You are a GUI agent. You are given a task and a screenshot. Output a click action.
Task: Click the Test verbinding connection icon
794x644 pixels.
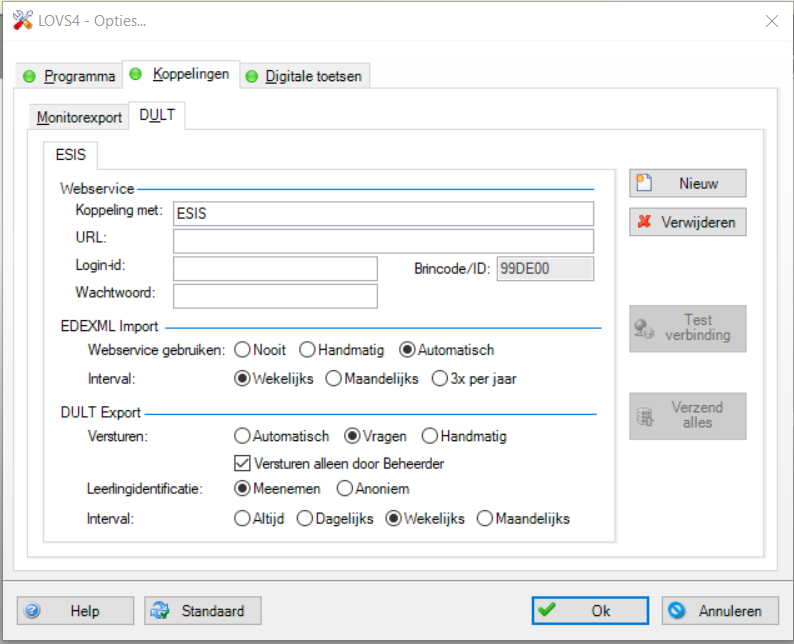[644, 328]
